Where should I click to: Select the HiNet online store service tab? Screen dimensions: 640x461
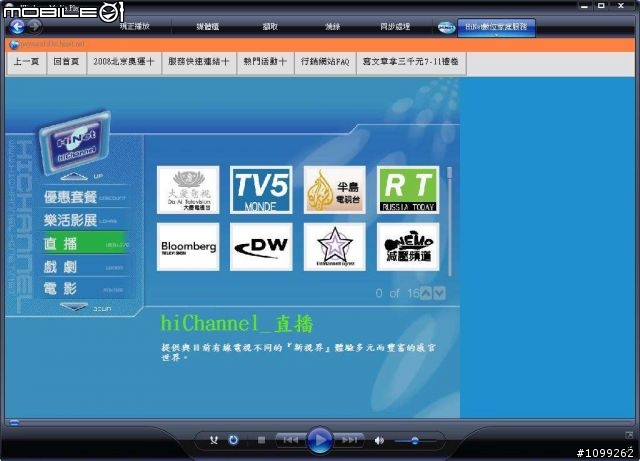496,27
